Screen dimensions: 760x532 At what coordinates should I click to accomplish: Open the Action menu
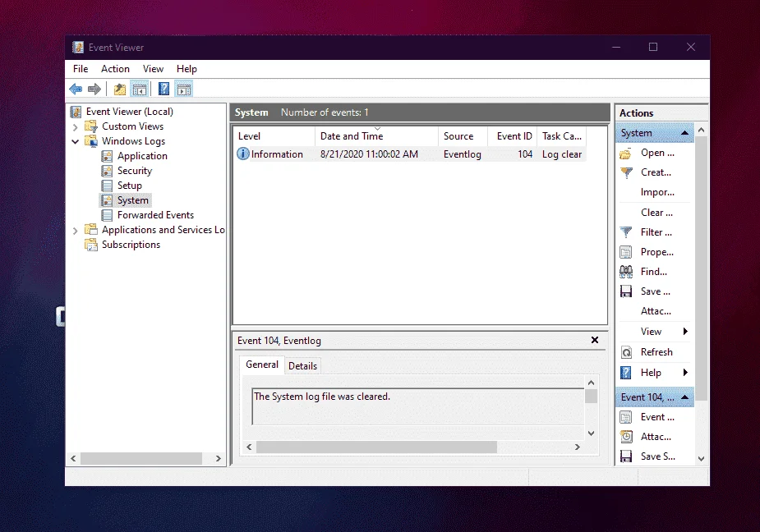[115, 69]
